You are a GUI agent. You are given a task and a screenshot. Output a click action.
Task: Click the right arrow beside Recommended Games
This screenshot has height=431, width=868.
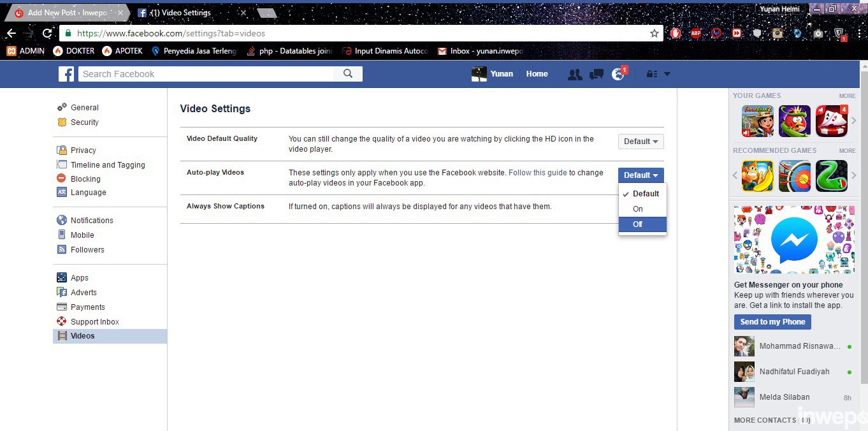pyautogui.click(x=854, y=176)
